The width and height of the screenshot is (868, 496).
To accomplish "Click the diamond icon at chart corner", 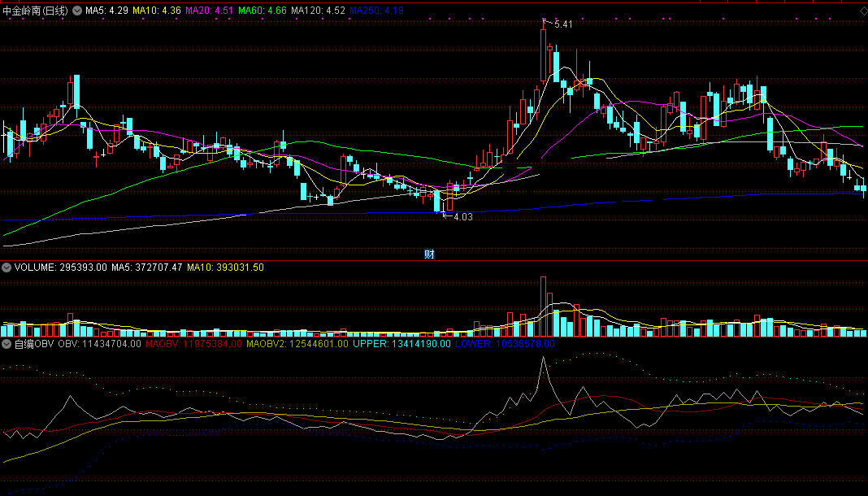I will coord(864,11).
